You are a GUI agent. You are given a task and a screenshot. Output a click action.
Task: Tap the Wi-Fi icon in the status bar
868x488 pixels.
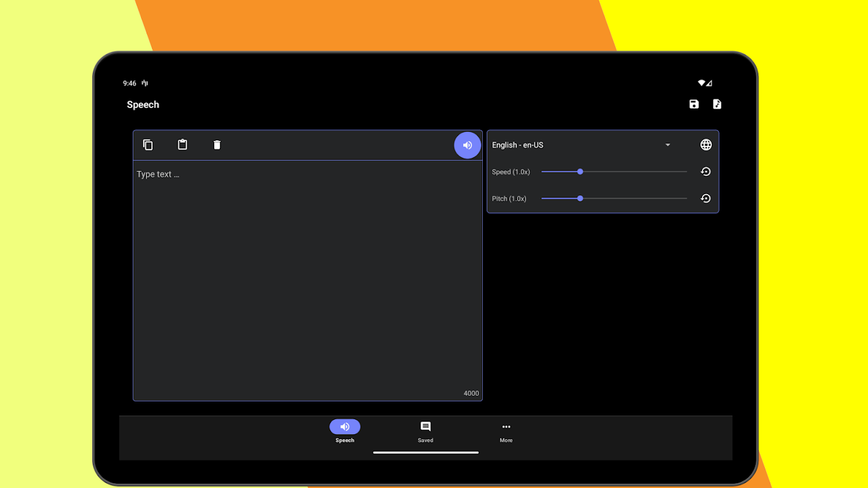[x=702, y=83]
